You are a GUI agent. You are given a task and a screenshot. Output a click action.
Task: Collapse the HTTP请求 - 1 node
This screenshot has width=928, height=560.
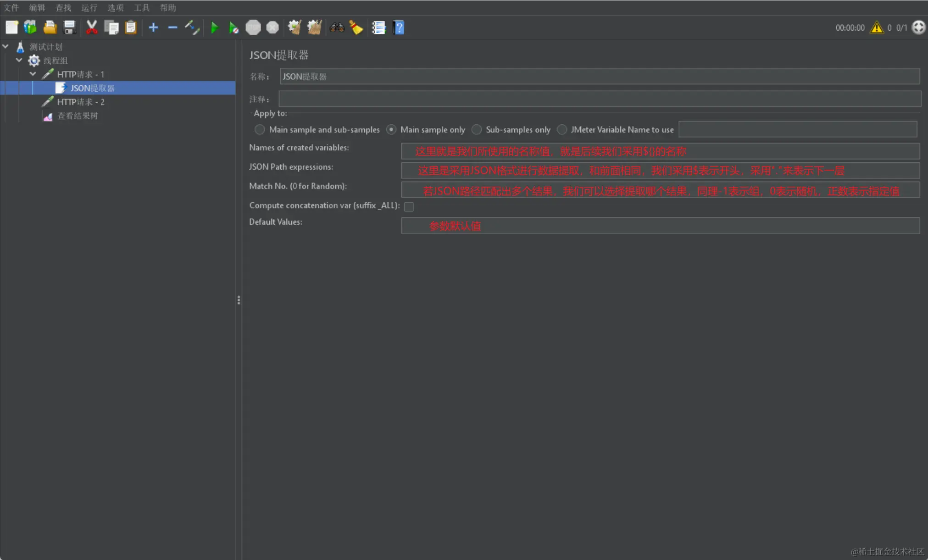tap(33, 74)
